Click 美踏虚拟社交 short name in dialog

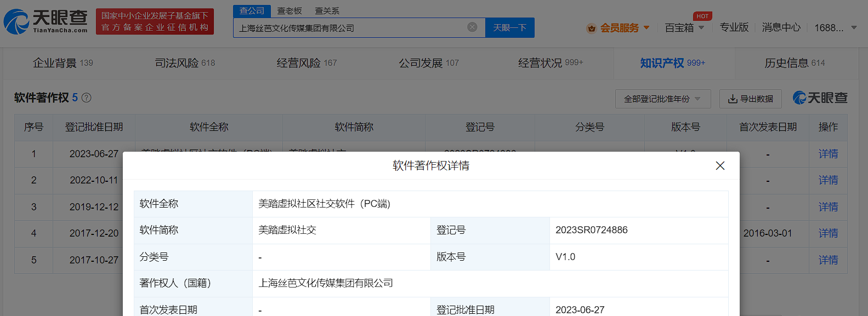(287, 230)
